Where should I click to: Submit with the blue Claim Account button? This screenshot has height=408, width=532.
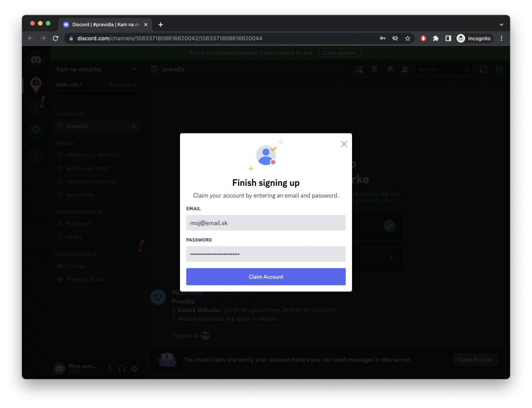266,277
